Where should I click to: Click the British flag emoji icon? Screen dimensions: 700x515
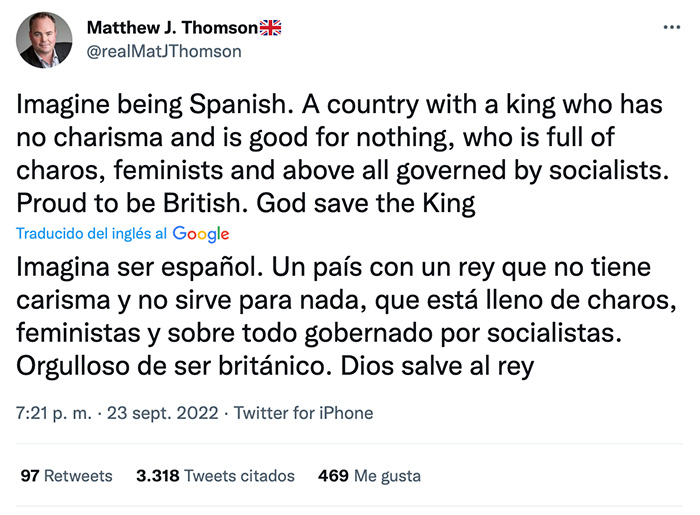tap(271, 28)
